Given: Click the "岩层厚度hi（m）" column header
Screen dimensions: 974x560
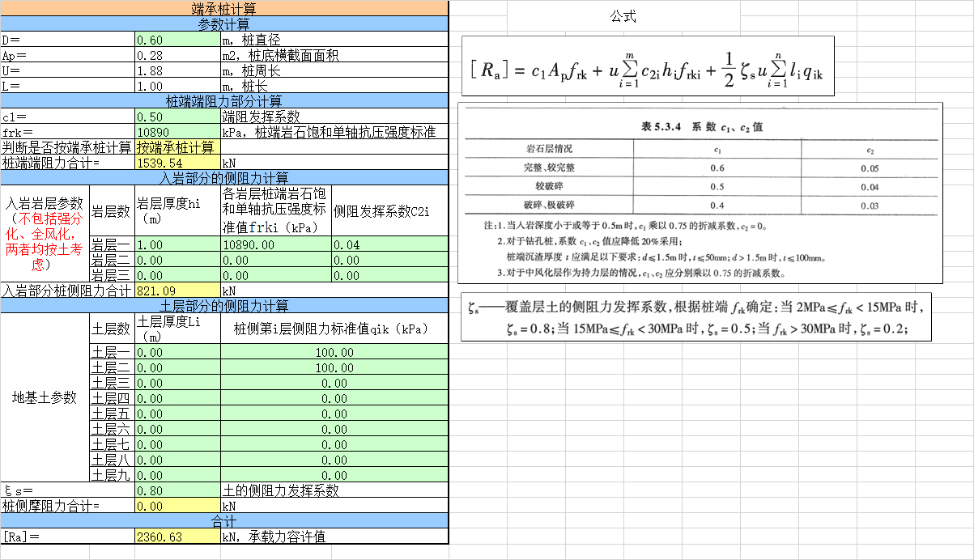Looking at the screenshot, I should click(x=178, y=211).
